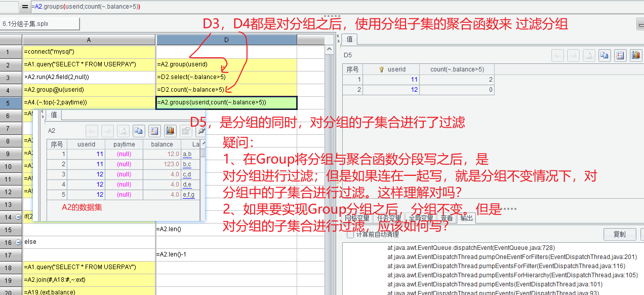Open the 6.1分组子集.splx file tab
The image size is (644, 295).
(x=40, y=24)
